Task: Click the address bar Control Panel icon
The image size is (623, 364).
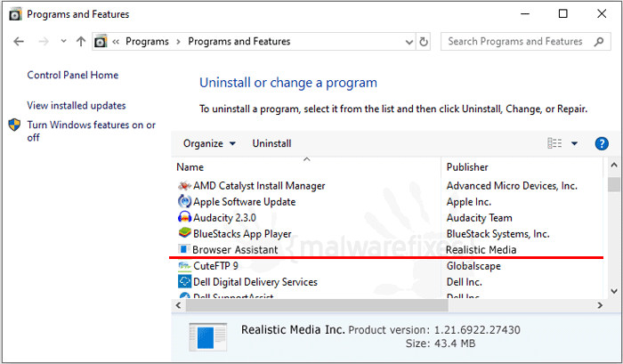Action: 101,41
